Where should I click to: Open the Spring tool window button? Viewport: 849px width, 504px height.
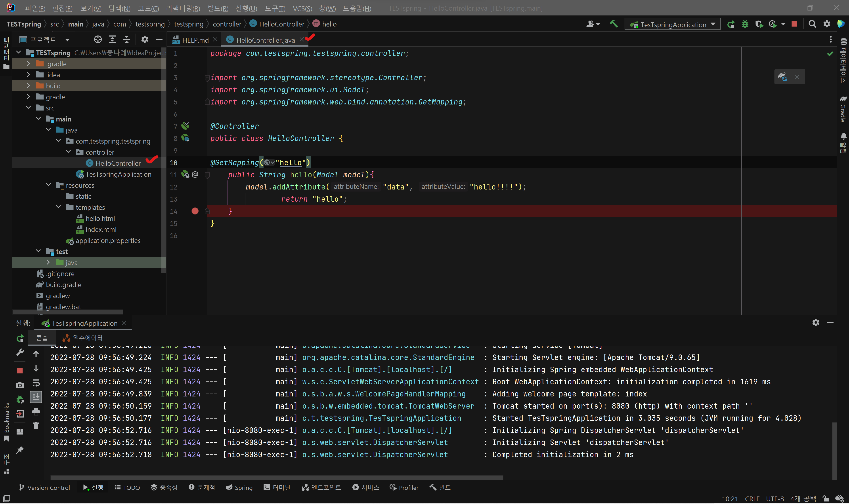click(x=239, y=487)
